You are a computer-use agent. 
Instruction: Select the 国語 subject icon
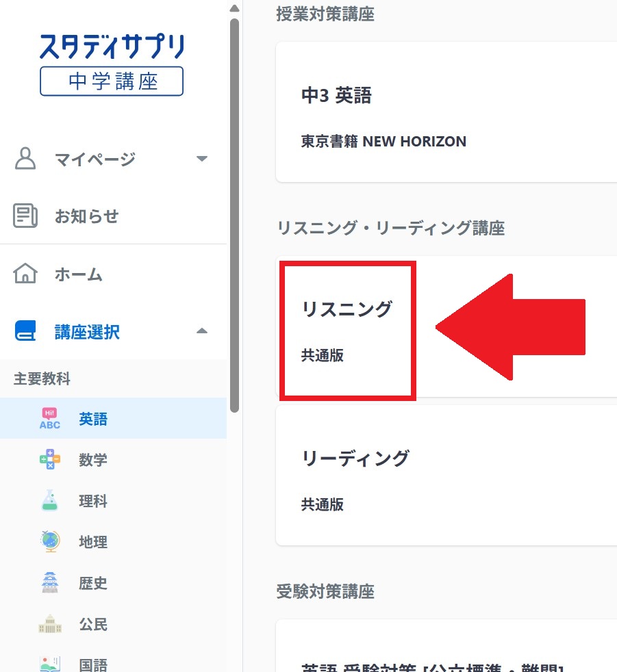(x=49, y=662)
